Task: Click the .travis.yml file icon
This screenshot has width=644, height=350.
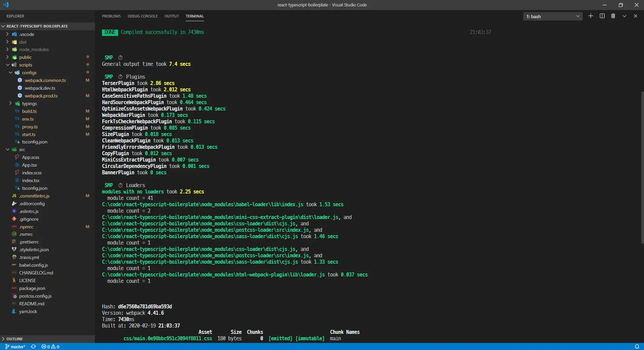Action: pos(14,257)
